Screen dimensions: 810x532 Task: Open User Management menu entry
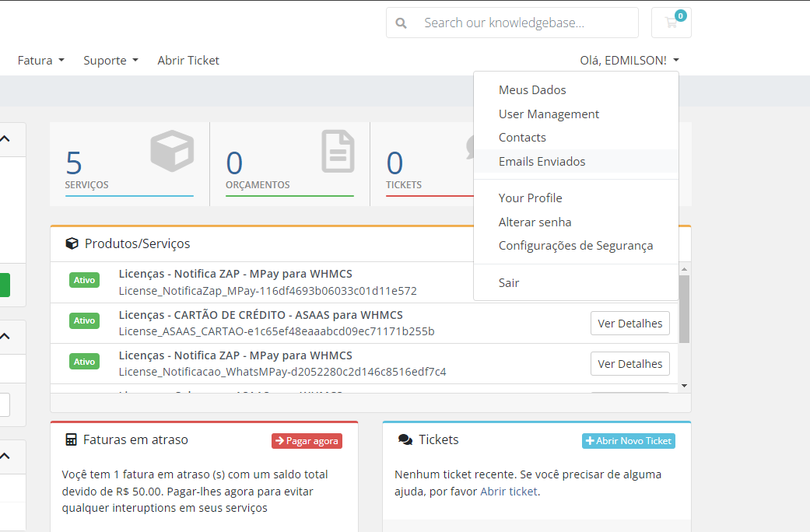(x=549, y=114)
